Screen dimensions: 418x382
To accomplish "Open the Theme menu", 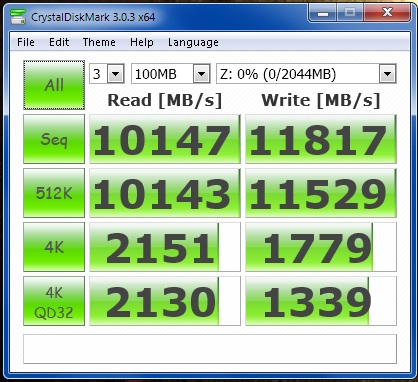I will (x=99, y=42).
